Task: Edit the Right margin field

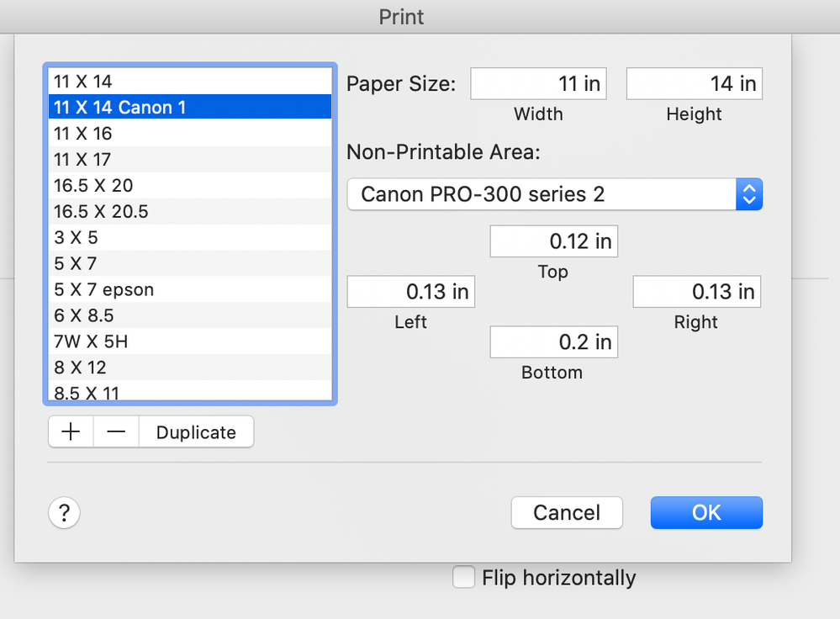Action: coord(696,292)
